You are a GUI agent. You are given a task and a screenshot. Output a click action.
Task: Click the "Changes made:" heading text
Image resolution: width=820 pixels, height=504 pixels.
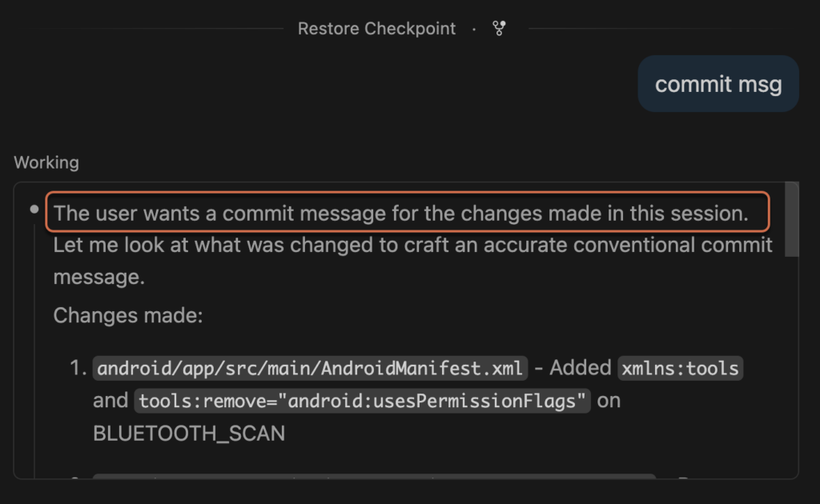coord(128,315)
